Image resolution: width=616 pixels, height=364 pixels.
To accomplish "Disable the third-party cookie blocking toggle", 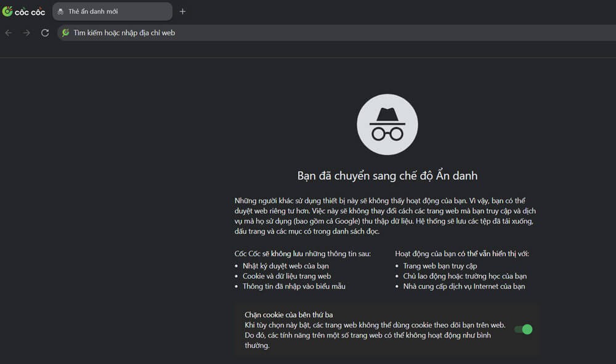I will (524, 330).
